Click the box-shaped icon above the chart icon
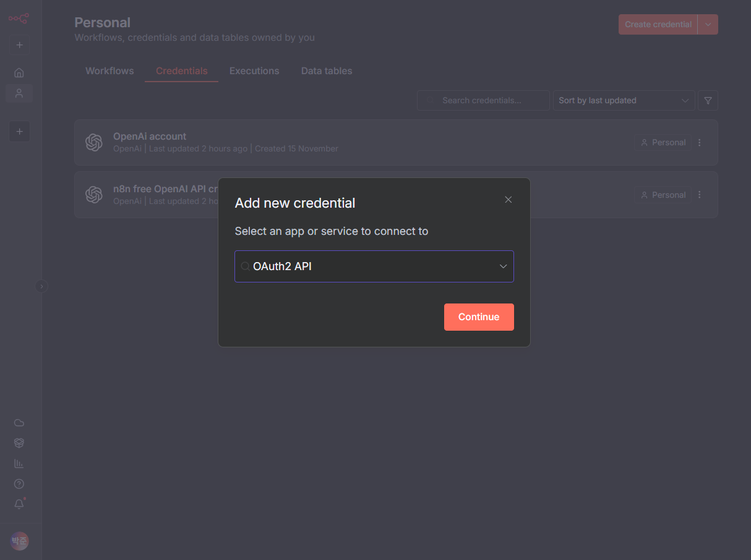 click(19, 443)
